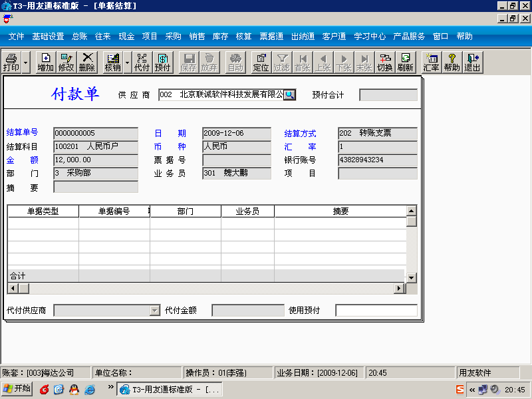This screenshot has width=532, height=399.
Task: Click the table's vertical scrollbar up arrow
Action: click(411, 211)
